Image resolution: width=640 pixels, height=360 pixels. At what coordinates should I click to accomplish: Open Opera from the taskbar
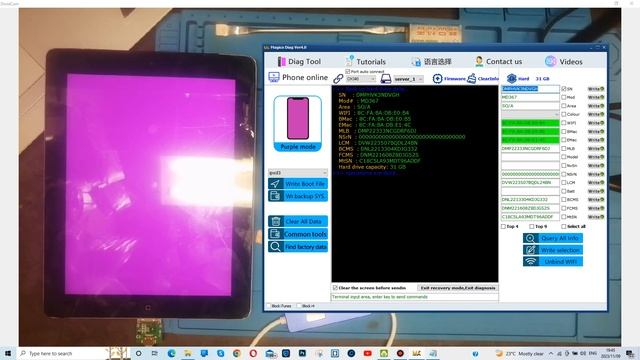[253, 353]
